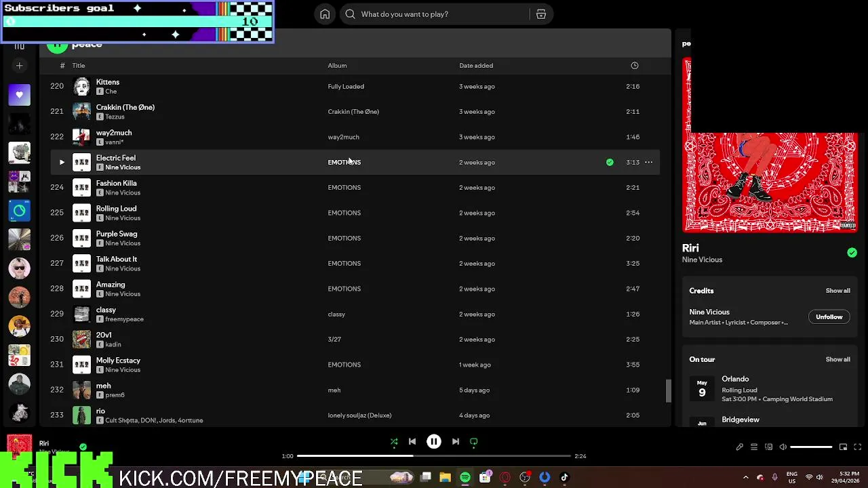This screenshot has height=488, width=868.
Task: Click the plus Create button in sidebar
Action: pyautogui.click(x=19, y=66)
